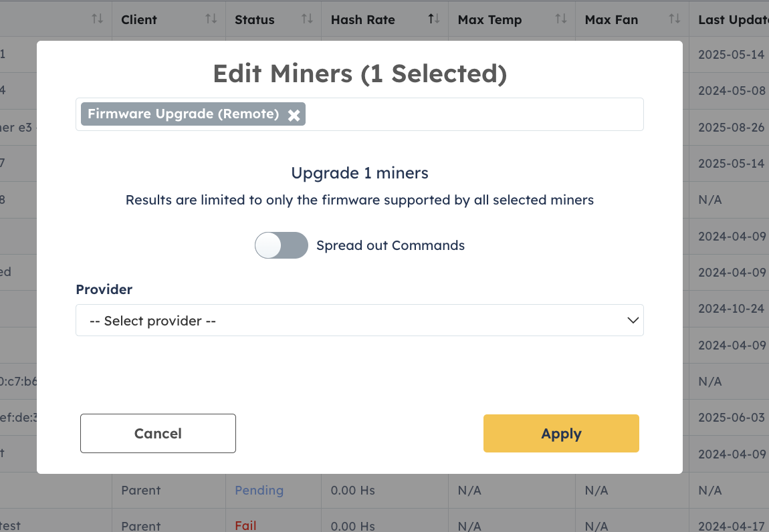Click the Client column header
Viewport: 769px width, 532px height.
pos(139,19)
